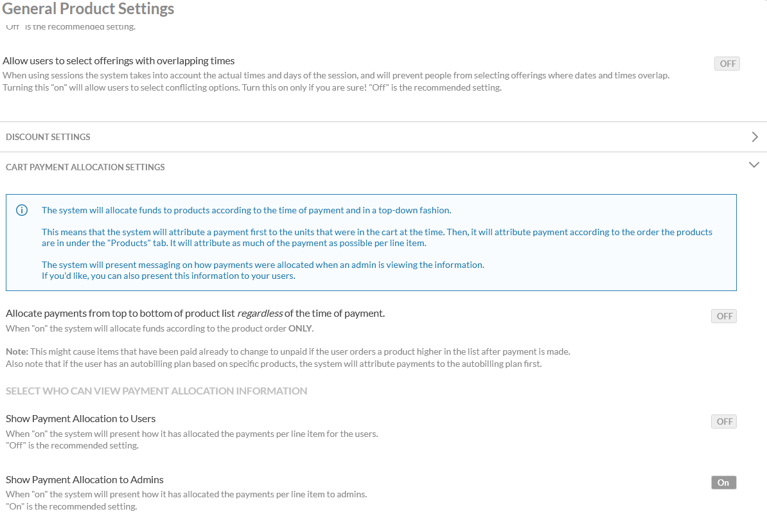Collapse Cart Payment Allocation Settings using the chevron

coord(754,165)
